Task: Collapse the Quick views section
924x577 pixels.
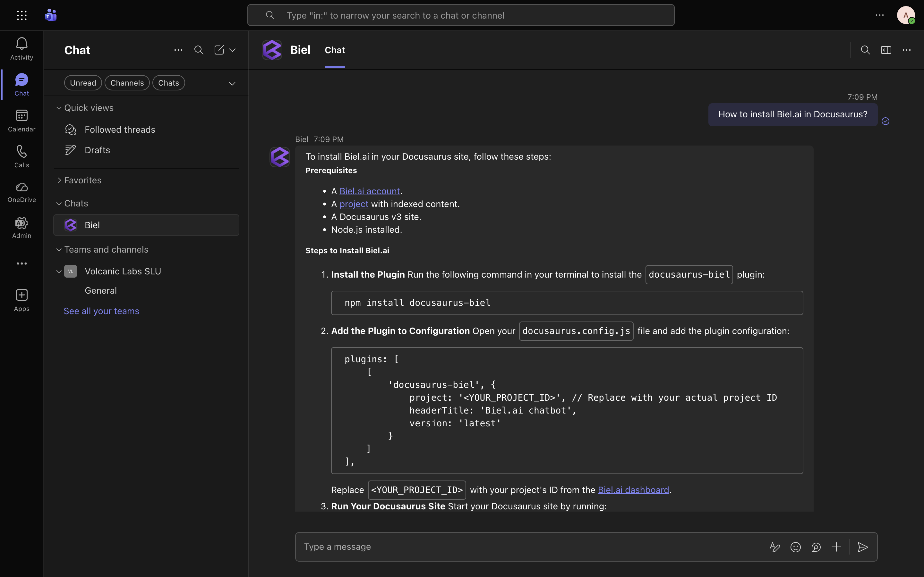Action: [58, 108]
